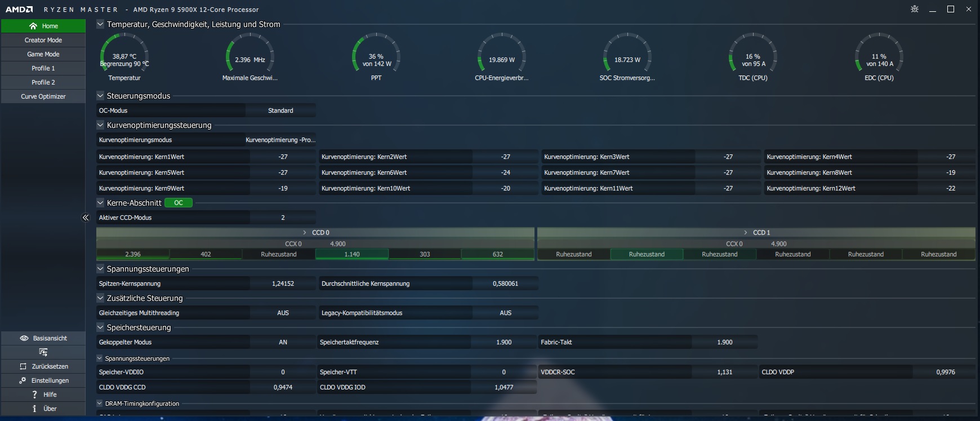Collapse the DRAM-Timingkonfiguration subsection
The height and width of the screenshot is (421, 980).
pyautogui.click(x=100, y=404)
